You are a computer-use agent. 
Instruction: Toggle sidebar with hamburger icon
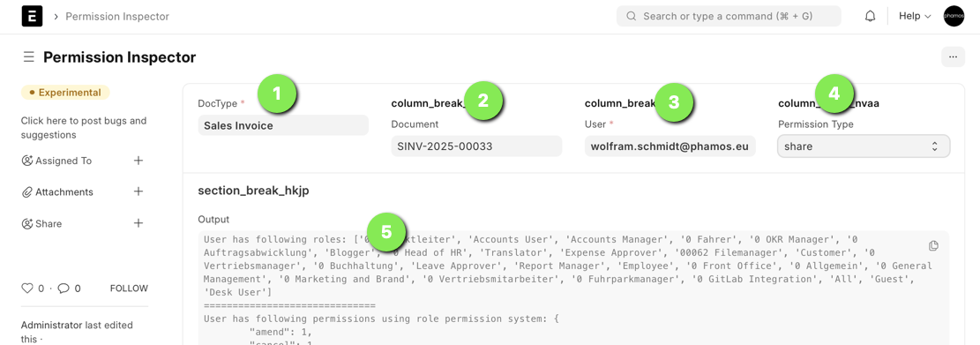28,57
